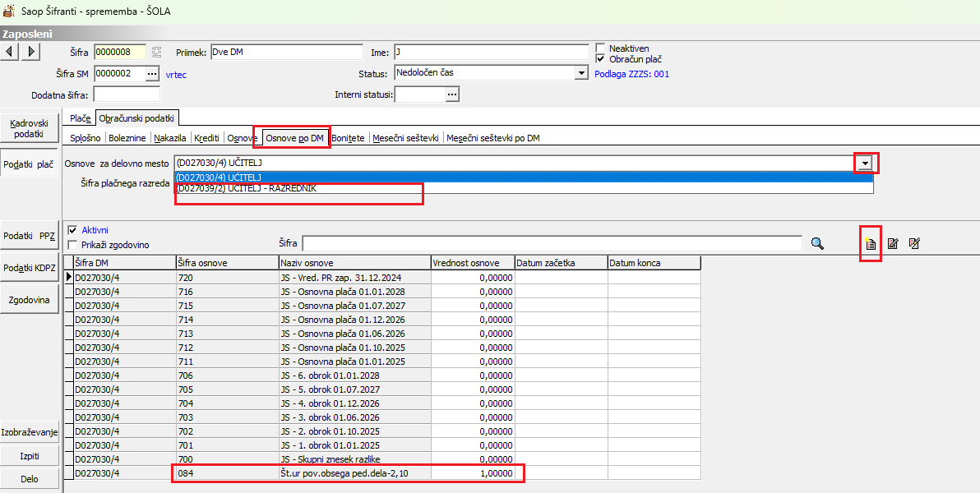Click into the Ime field

click(x=492, y=52)
